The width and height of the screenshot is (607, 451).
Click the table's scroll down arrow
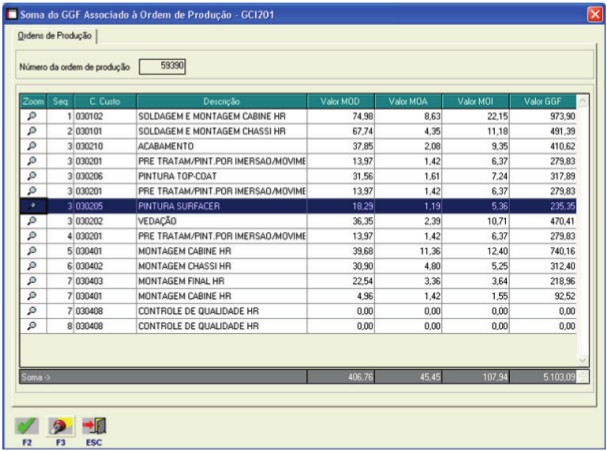pos(583,360)
